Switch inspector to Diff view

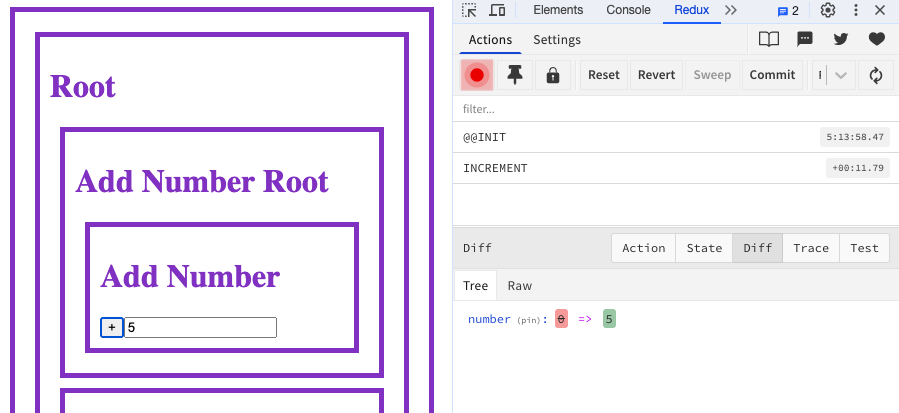(x=757, y=248)
